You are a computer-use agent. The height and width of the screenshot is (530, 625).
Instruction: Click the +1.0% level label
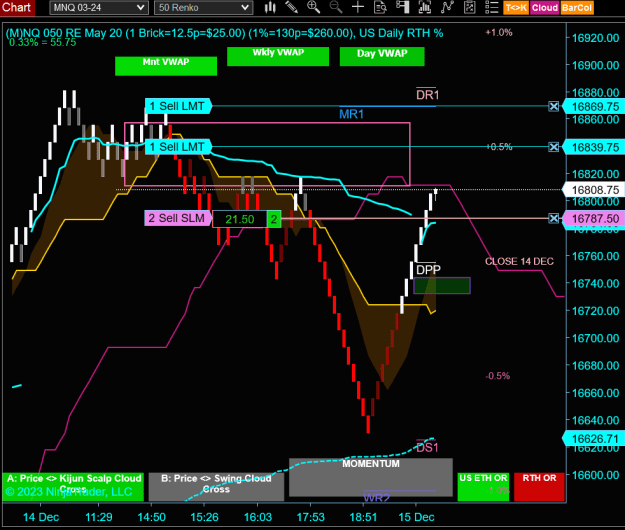tap(499, 33)
